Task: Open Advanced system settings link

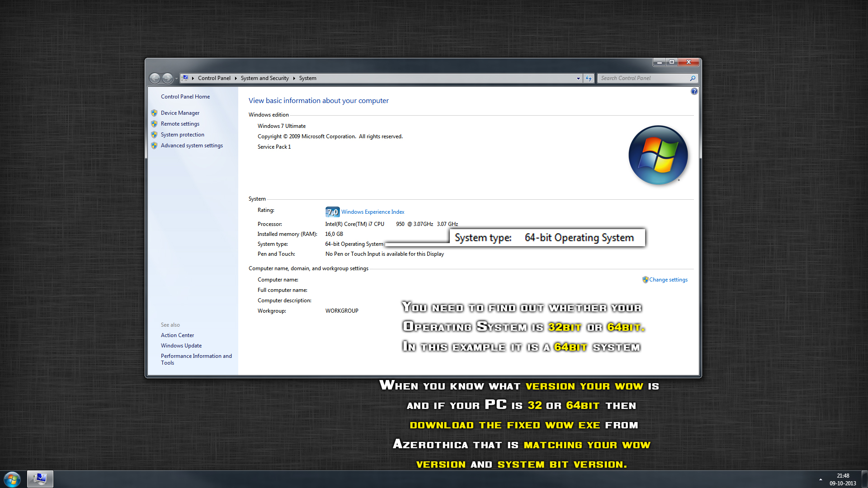Action: [x=192, y=145]
